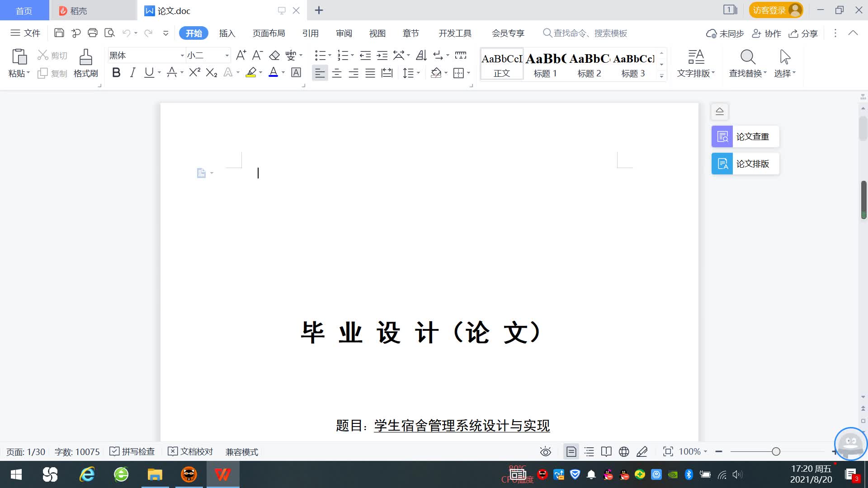The height and width of the screenshot is (488, 868).
Task: Click the 论文排版 side panel button
Action: [745, 164]
